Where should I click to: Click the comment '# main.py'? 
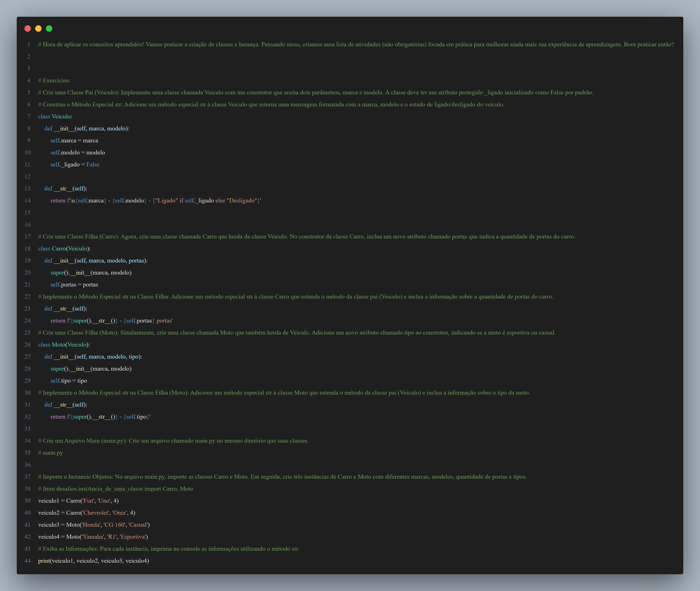coord(51,453)
